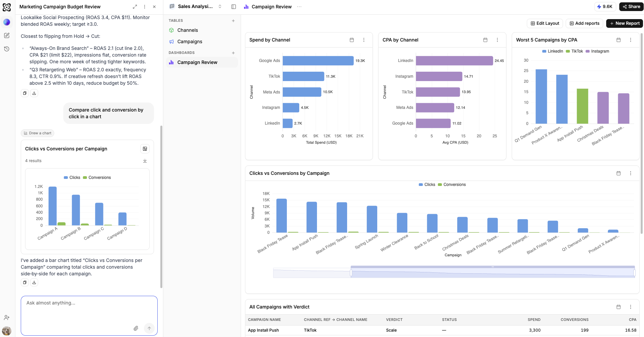Expand the chat panel to fullscreen
The height and width of the screenshot is (337, 644).
[135, 7]
